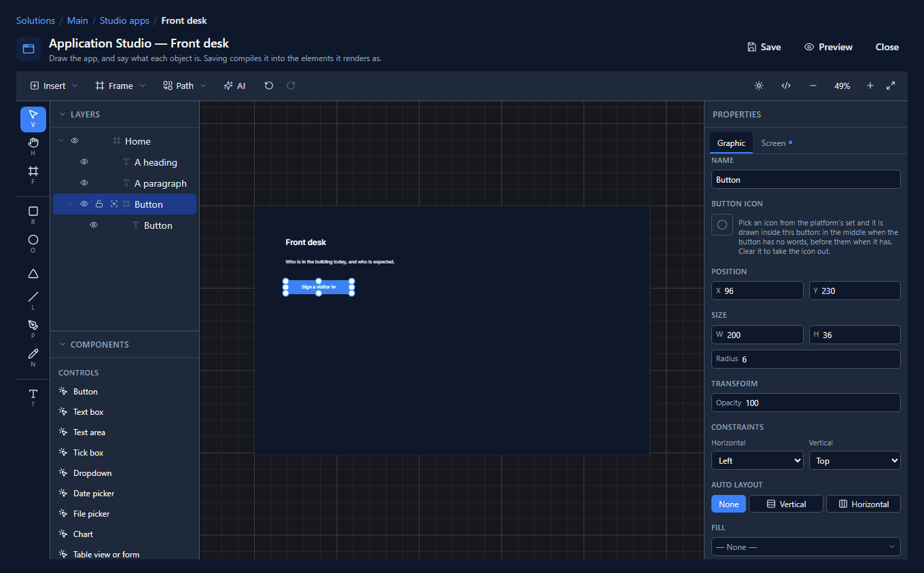Image resolution: width=924 pixels, height=573 pixels.
Task: Click the Undo icon
Action: [269, 86]
